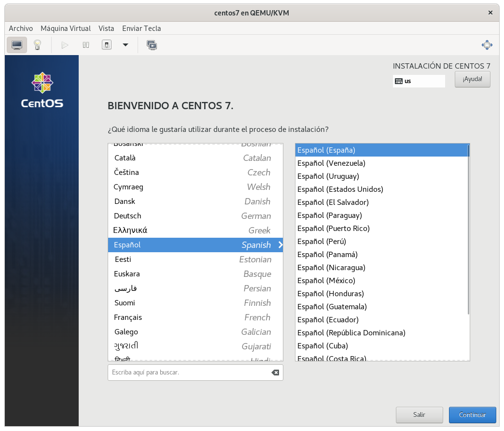This screenshot has height=431, width=504.
Task: Switch the viewer to fullscreen mode
Action: pyautogui.click(x=487, y=45)
